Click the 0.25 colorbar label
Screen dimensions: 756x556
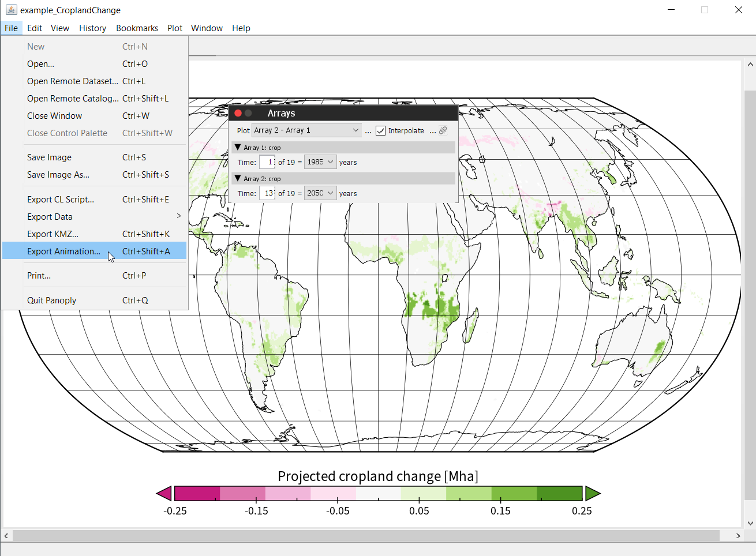pos(582,511)
